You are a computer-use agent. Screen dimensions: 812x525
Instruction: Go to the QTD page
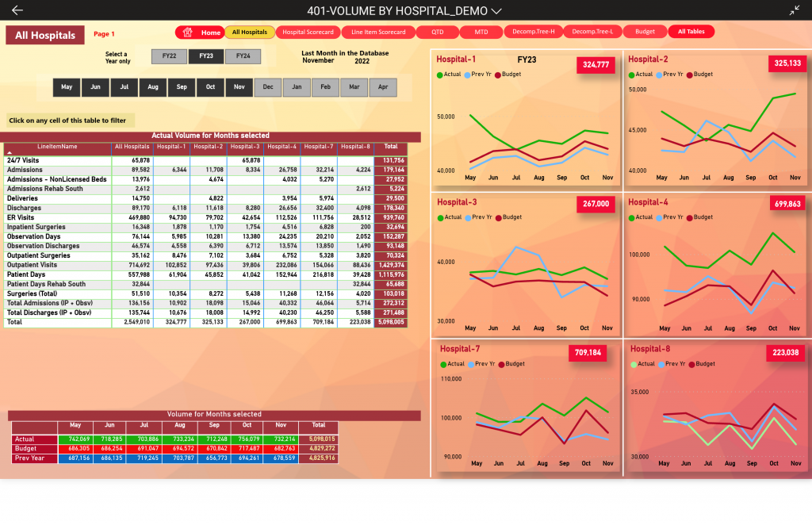coord(438,32)
